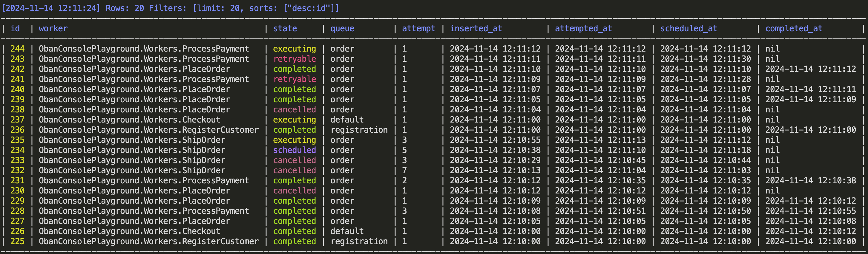The height and width of the screenshot is (254, 868).
Task: Click the attempt count 7 for job 232
Action: tap(404, 170)
